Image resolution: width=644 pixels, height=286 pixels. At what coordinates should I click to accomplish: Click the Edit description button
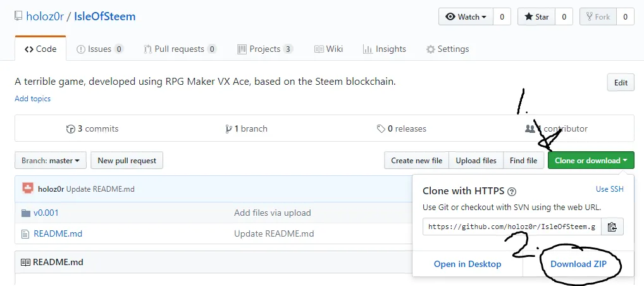621,83
